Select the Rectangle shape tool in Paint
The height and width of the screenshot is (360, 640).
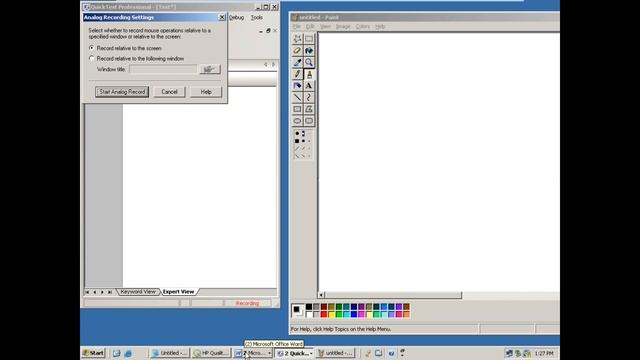pos(297,109)
